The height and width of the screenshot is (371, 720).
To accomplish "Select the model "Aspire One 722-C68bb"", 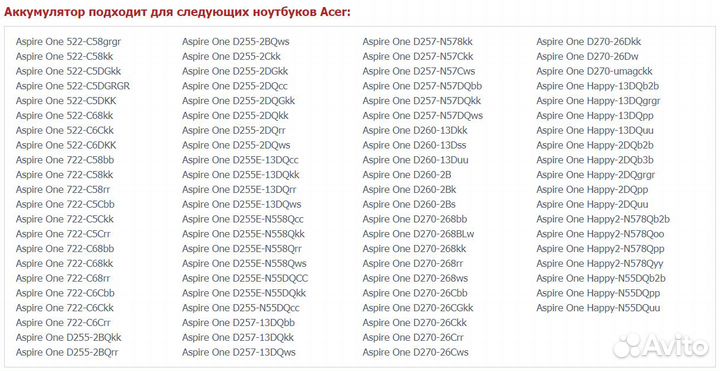I will (65, 248).
